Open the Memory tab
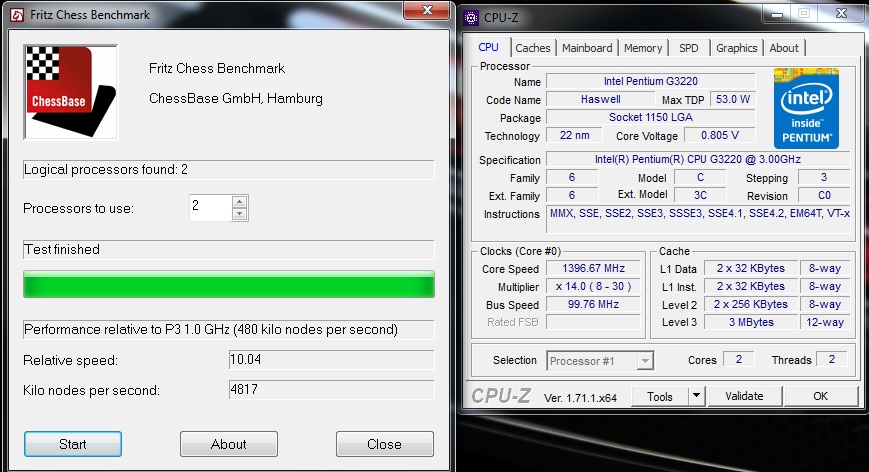This screenshot has width=869, height=472. click(x=643, y=48)
